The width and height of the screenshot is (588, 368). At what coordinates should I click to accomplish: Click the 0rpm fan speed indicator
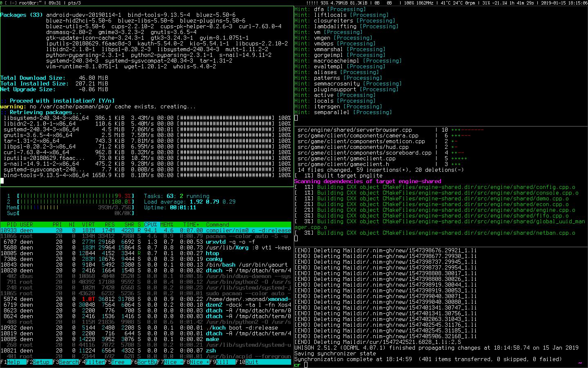click(x=470, y=3)
